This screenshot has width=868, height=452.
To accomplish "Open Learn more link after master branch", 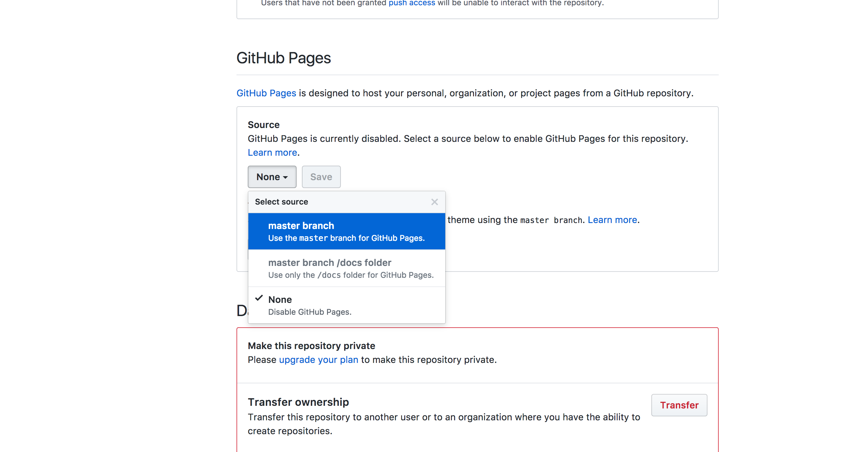I will coord(612,220).
